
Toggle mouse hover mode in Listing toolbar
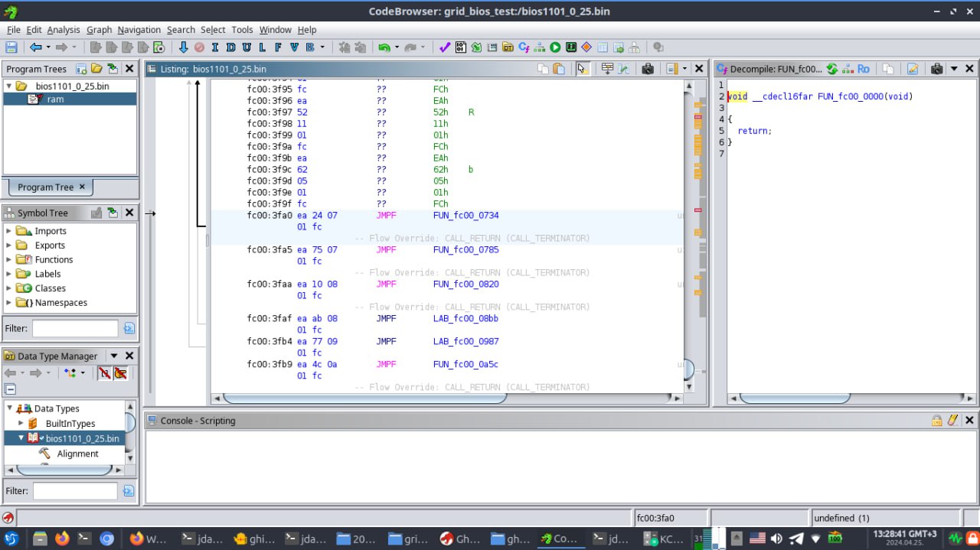(582, 69)
